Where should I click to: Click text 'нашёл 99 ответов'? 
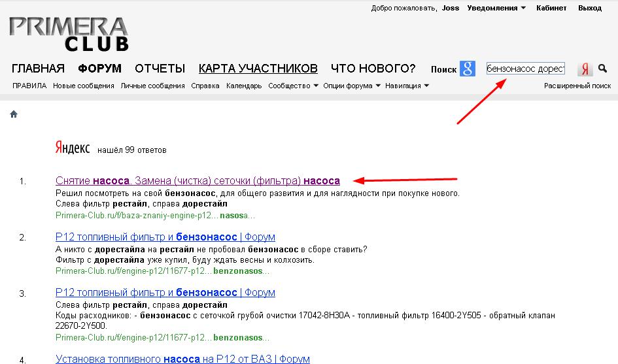pos(132,150)
